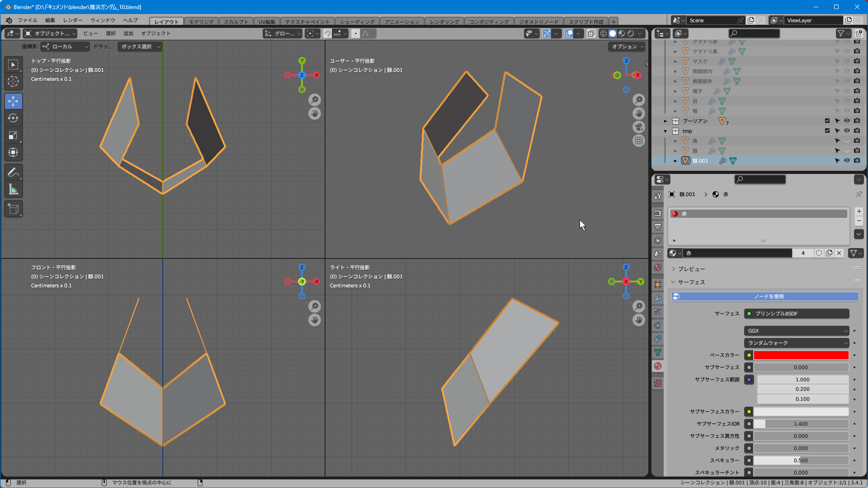Screen dimensions: 868x488
Task: Select the Move tool in toolbar
Action: (13, 101)
